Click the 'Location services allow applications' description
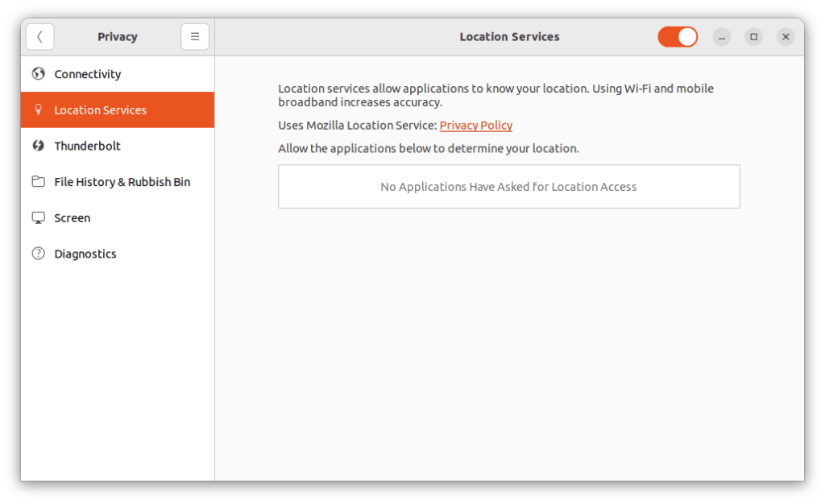825x504 pixels. tap(495, 95)
